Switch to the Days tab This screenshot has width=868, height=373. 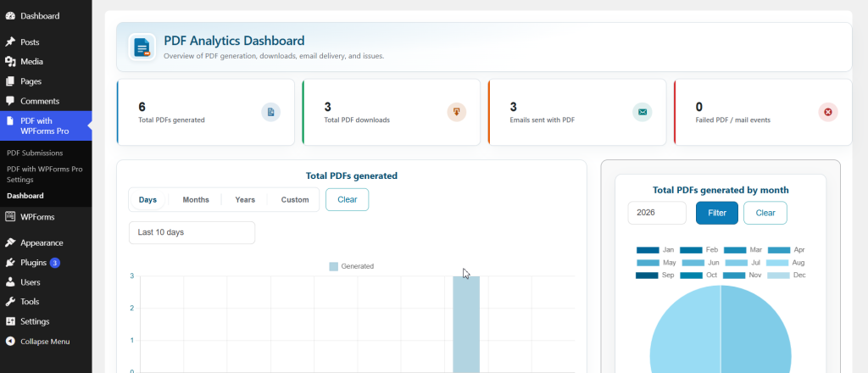[147, 200]
